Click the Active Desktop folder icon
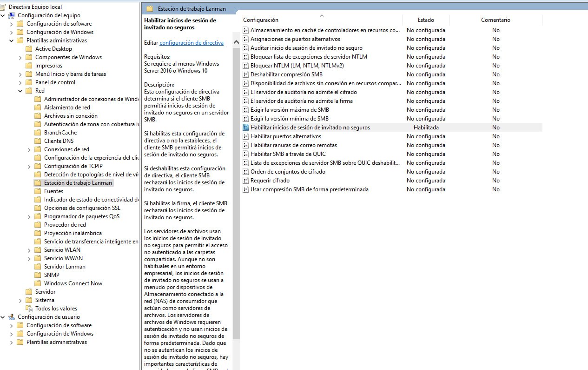The image size is (588, 370). click(29, 49)
